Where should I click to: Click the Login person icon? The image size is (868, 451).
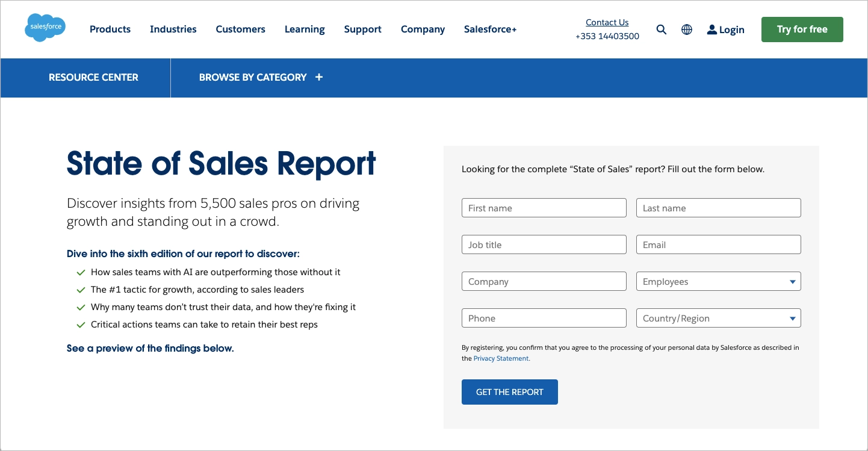711,29
